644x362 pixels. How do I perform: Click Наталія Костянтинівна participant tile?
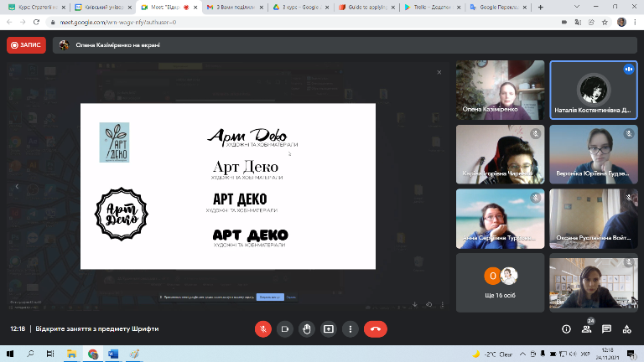point(594,90)
